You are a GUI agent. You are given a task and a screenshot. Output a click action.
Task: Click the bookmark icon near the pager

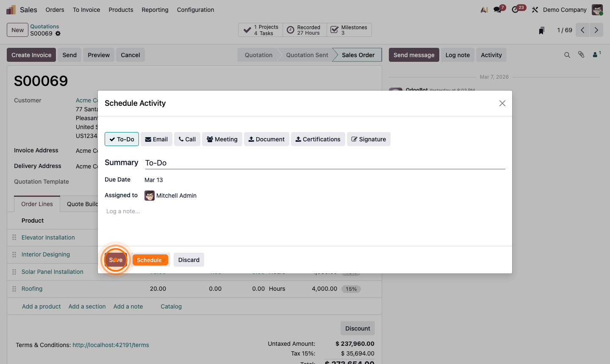click(541, 30)
